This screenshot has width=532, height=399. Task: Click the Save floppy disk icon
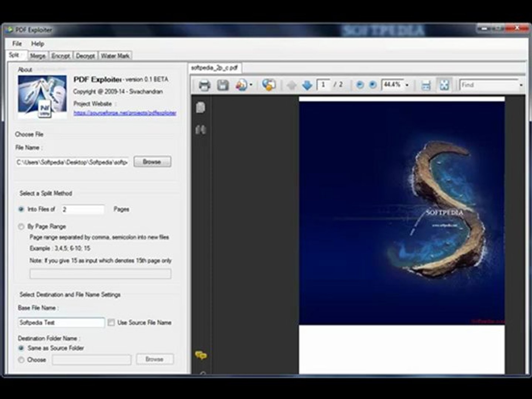point(223,85)
